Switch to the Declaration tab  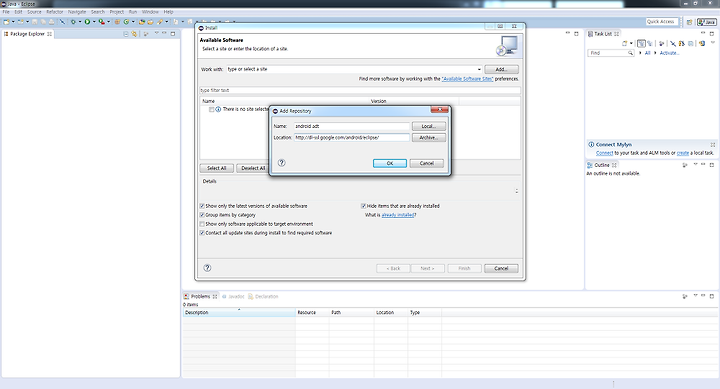[263, 296]
